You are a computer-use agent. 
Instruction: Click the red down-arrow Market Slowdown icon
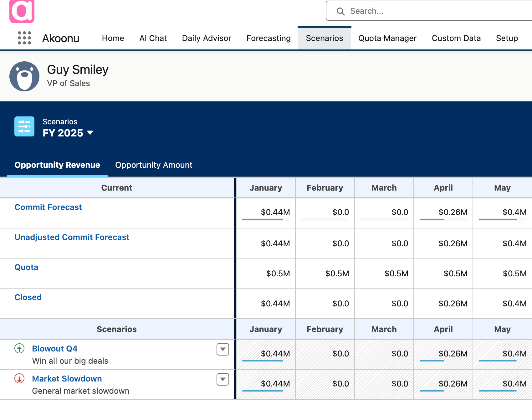click(19, 378)
